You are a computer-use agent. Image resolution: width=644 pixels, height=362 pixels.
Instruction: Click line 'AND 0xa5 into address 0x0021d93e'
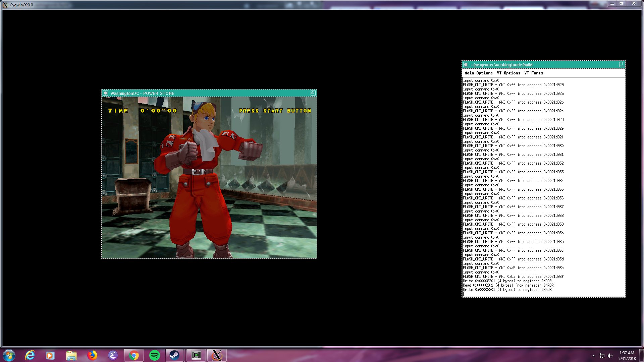[513, 268]
